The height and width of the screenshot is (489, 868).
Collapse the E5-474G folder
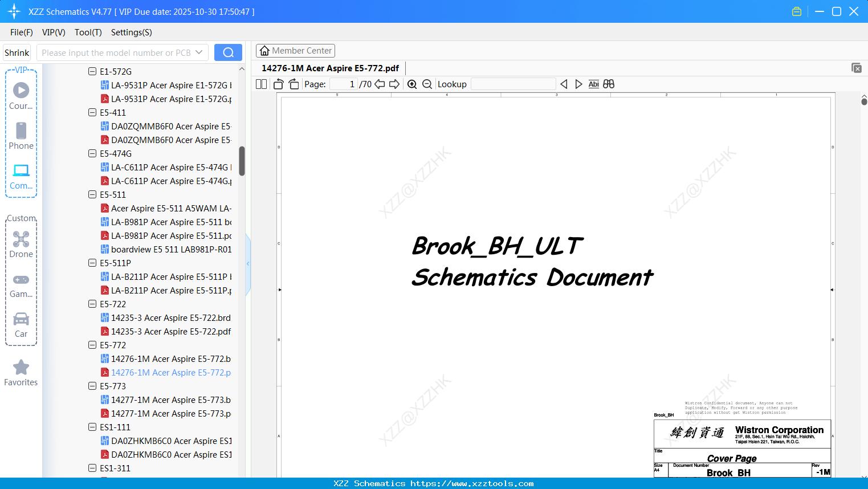tap(92, 154)
